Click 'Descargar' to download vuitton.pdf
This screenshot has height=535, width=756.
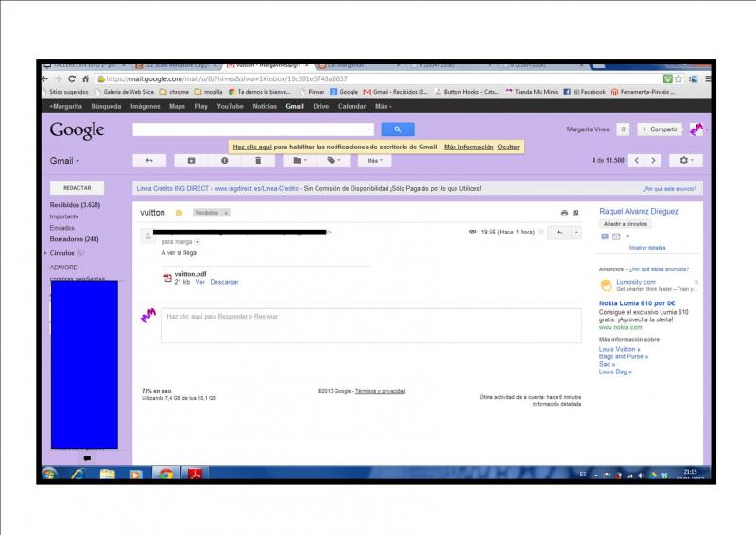point(224,282)
